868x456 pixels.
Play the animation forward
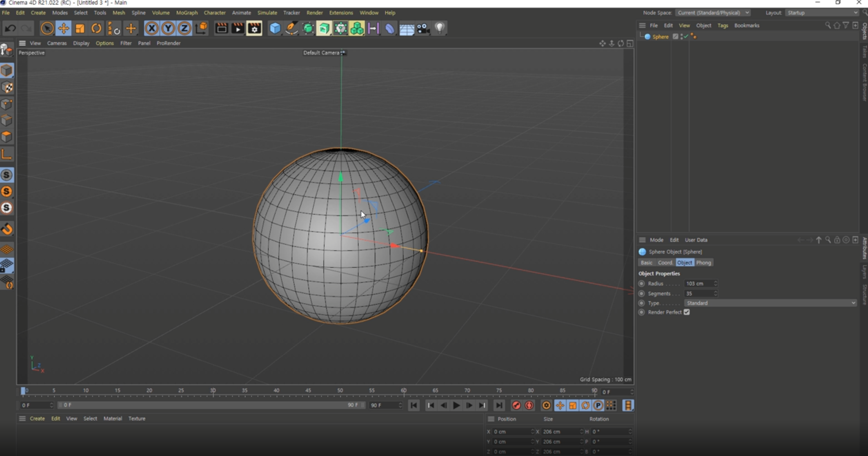pyautogui.click(x=456, y=406)
